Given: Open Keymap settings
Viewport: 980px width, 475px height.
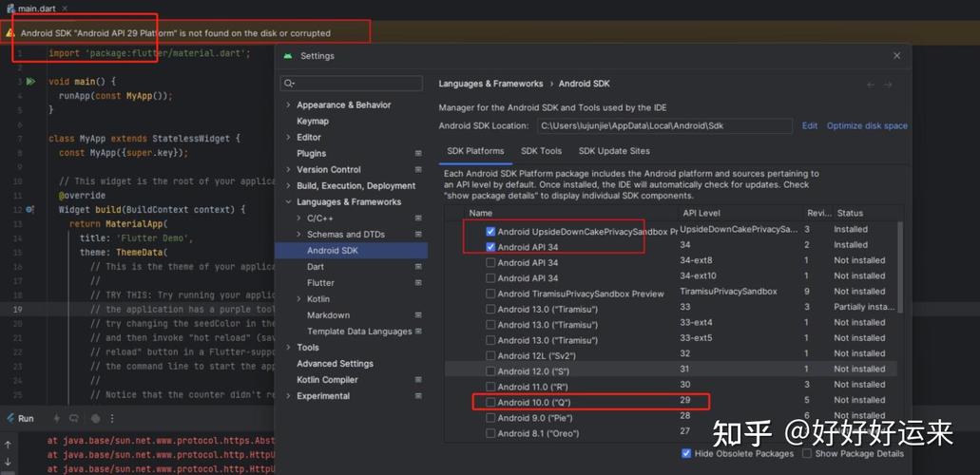Looking at the screenshot, I should click(x=313, y=122).
